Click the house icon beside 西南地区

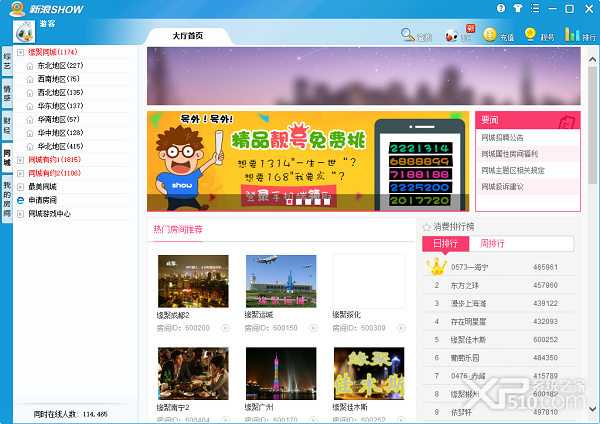point(30,80)
